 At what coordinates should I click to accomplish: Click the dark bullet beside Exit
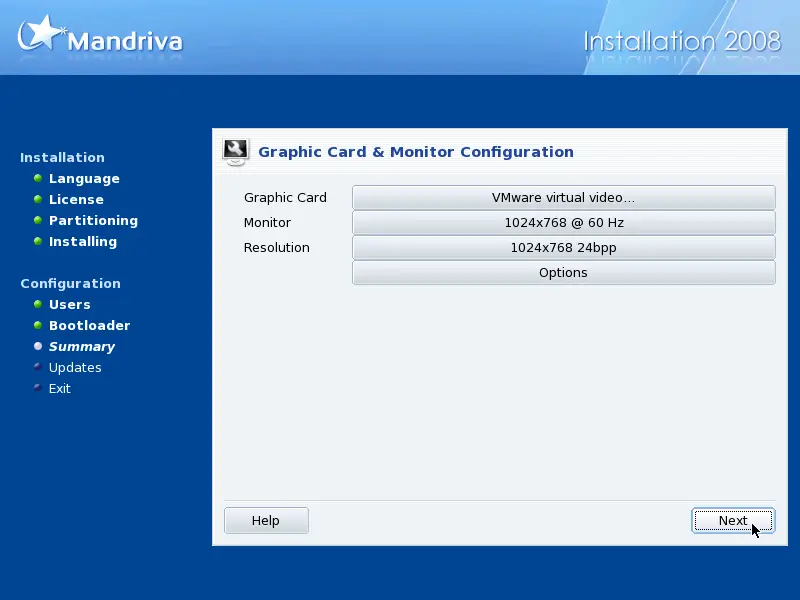pyautogui.click(x=37, y=387)
